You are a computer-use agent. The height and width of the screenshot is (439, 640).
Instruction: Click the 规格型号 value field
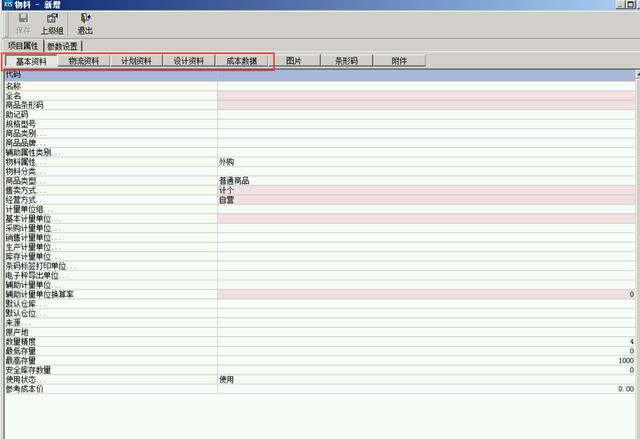pyautogui.click(x=426, y=124)
